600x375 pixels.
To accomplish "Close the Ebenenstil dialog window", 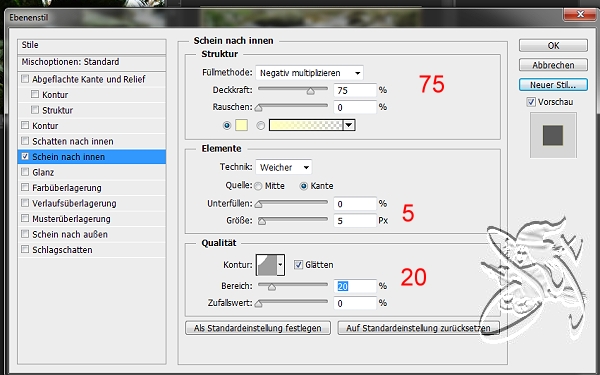I will click(x=580, y=14).
